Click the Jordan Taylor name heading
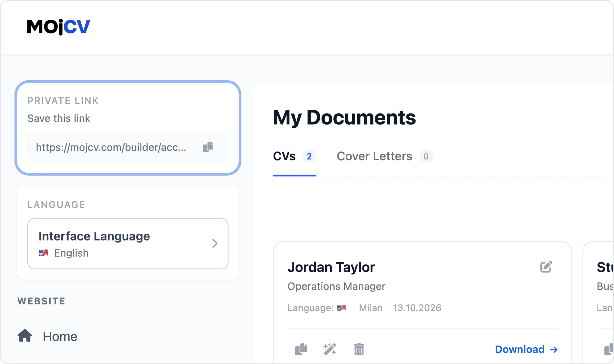The height and width of the screenshot is (364, 614). [331, 267]
